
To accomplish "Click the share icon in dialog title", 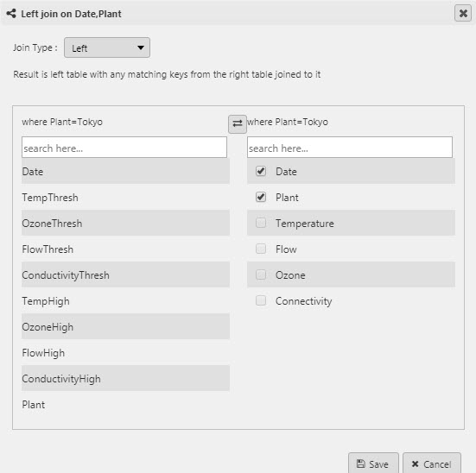I will [x=11, y=14].
